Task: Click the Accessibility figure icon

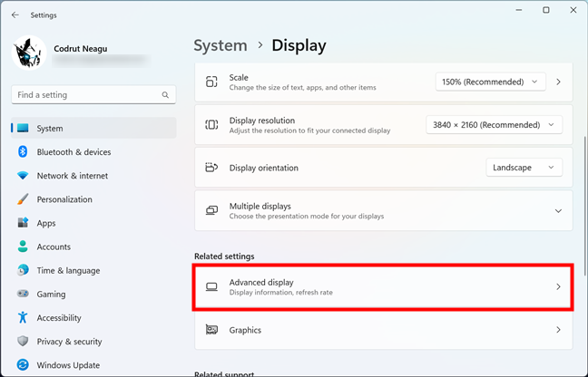Action: (23, 317)
